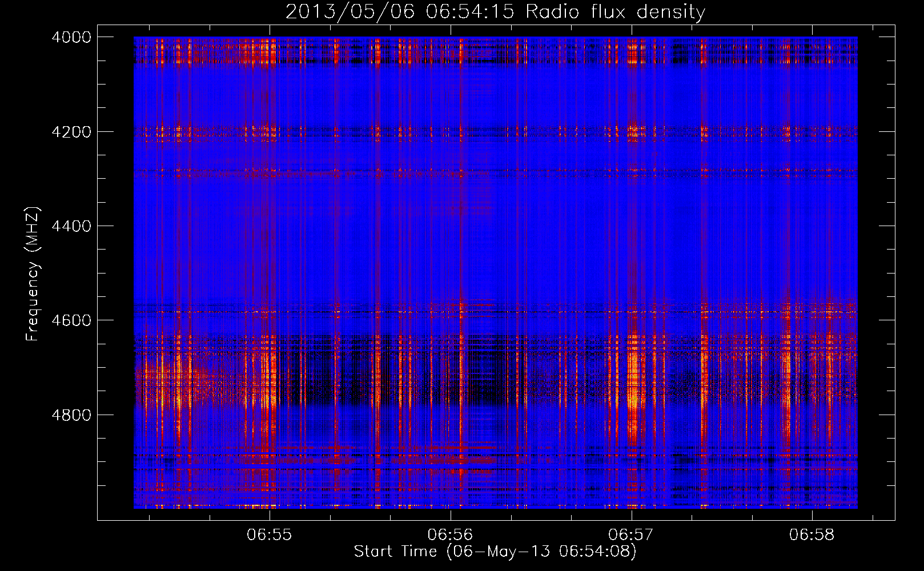Viewport: 924px width, 571px height.
Task: Click the 06:55 time tick label
Action: click(270, 535)
